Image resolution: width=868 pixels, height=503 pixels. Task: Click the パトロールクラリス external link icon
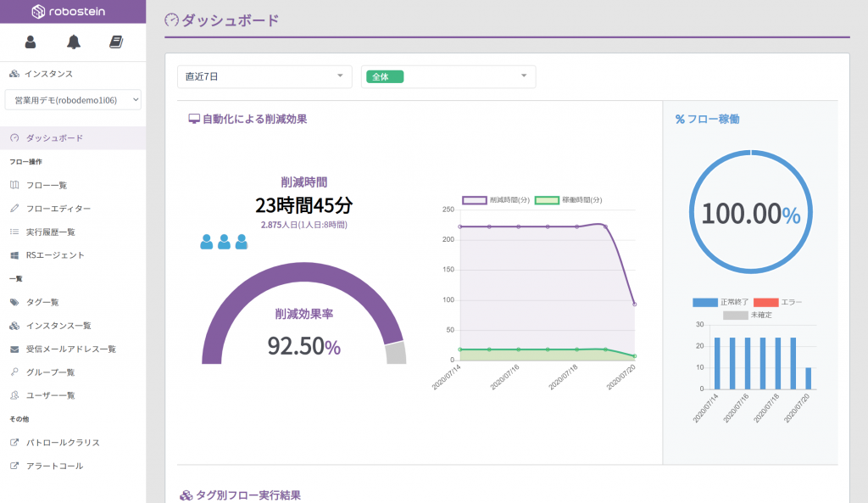point(14,443)
